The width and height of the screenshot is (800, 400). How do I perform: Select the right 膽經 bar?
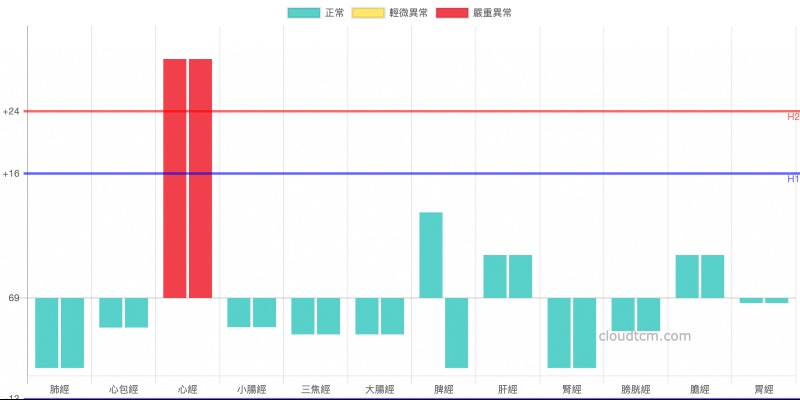pos(712,276)
